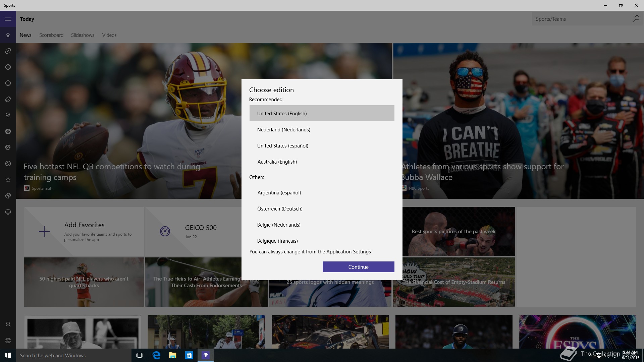
Task: Open the user account icon
Action: (x=8, y=324)
